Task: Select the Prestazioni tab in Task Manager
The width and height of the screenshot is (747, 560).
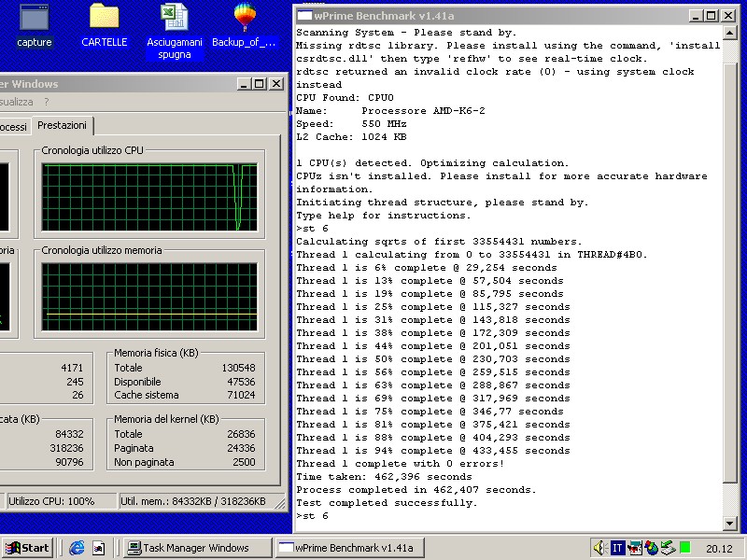Action: [x=62, y=126]
